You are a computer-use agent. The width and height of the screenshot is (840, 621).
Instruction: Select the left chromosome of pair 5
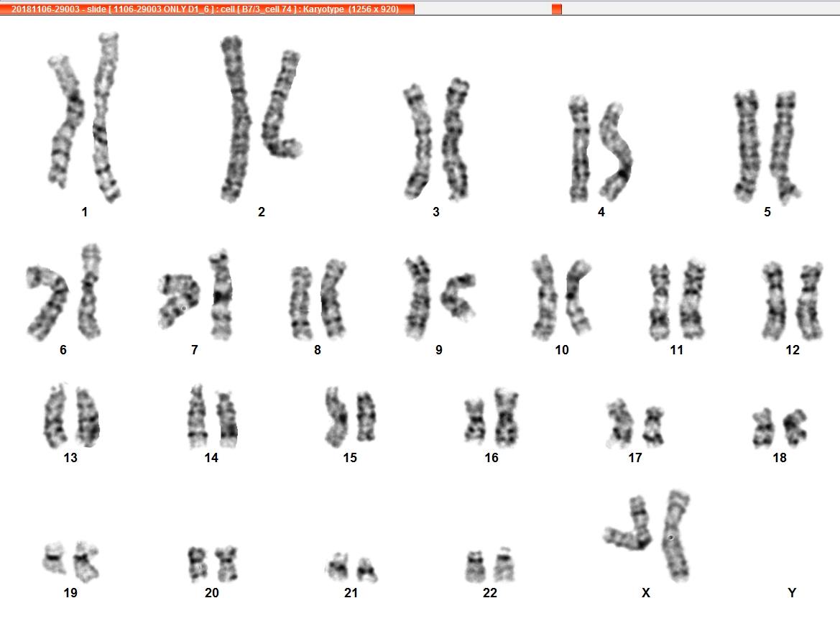747,147
